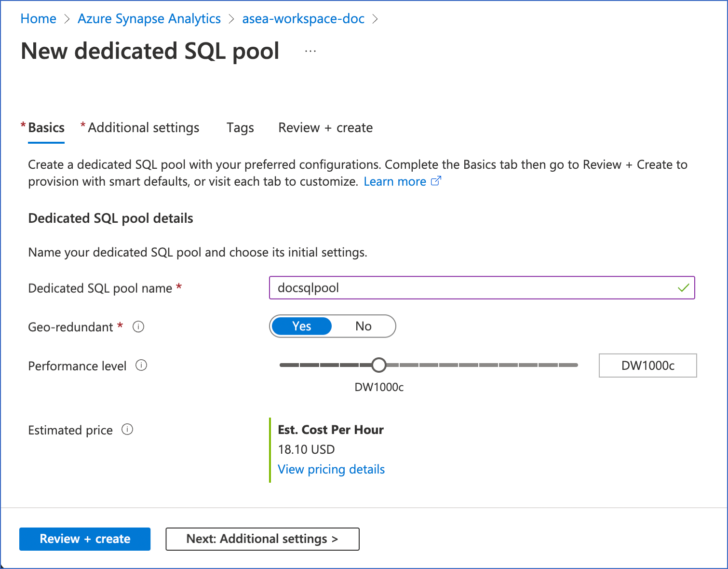Open the ellipsis menu beside page title
The image size is (728, 569).
point(310,51)
